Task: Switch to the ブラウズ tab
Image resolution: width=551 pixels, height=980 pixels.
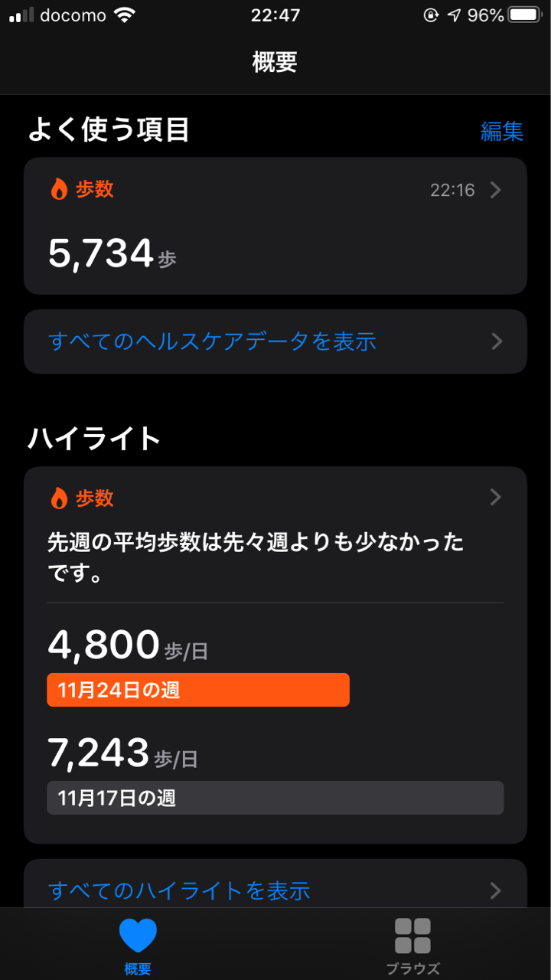Action: coord(412,969)
